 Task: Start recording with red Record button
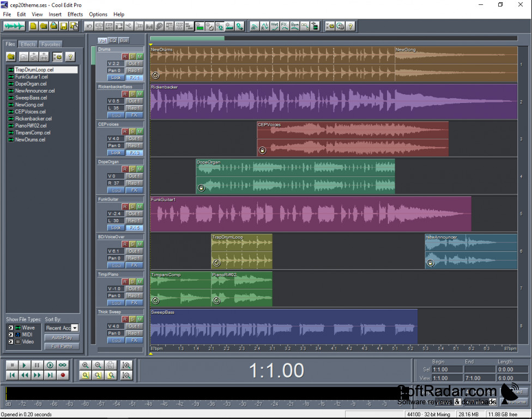tap(63, 375)
